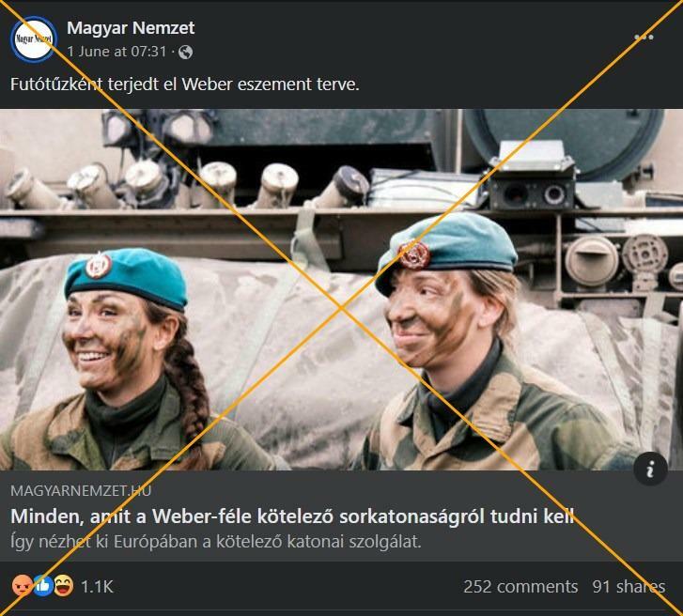This screenshot has height=616, width=683.
Task: Click the MAGYARNEMZET.HU source domain
Action: [x=81, y=491]
